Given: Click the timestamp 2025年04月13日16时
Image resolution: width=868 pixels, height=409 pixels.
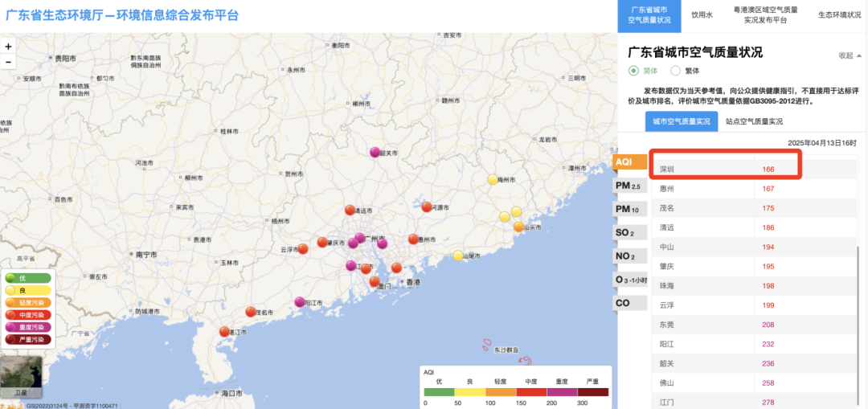Looking at the screenshot, I should coord(822,143).
